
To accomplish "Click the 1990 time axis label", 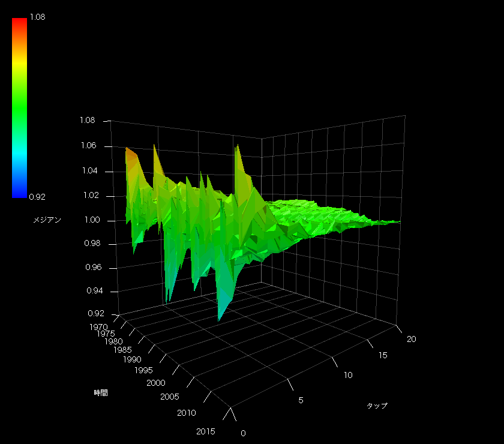I will tap(132, 359).
